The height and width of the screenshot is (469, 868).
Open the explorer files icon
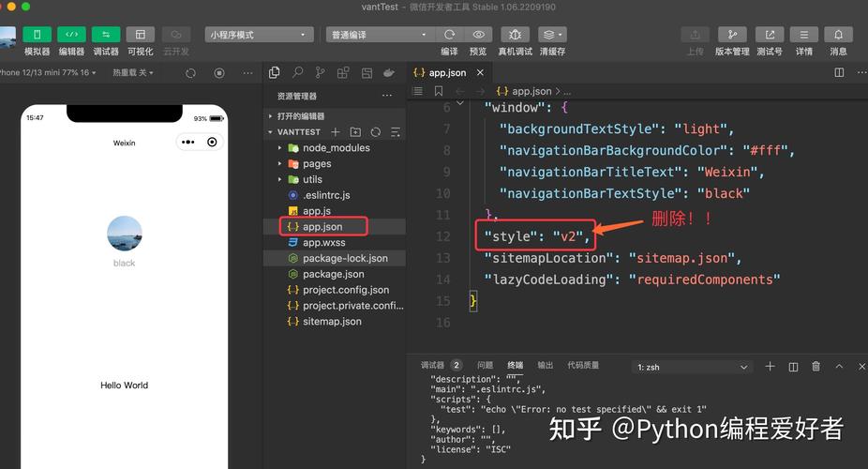click(274, 72)
